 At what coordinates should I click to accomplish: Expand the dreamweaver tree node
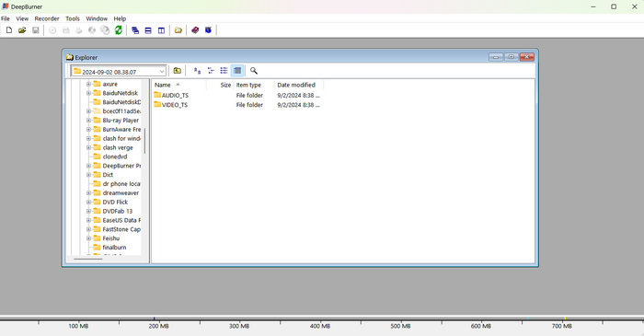[88, 192]
